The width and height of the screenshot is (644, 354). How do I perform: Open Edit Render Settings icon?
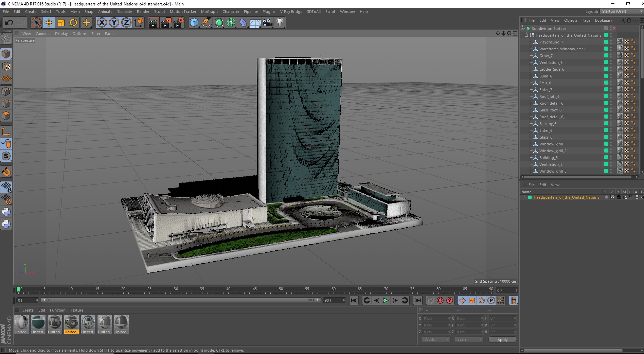point(178,23)
